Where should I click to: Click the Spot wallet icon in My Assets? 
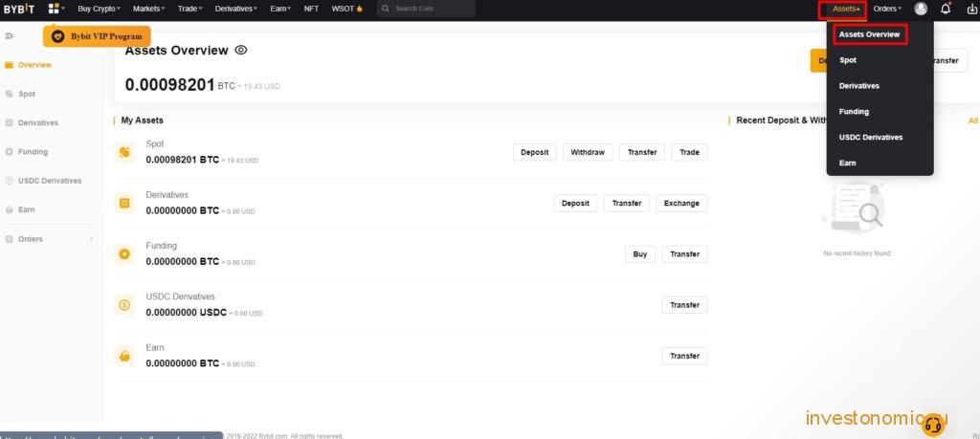pyautogui.click(x=124, y=152)
